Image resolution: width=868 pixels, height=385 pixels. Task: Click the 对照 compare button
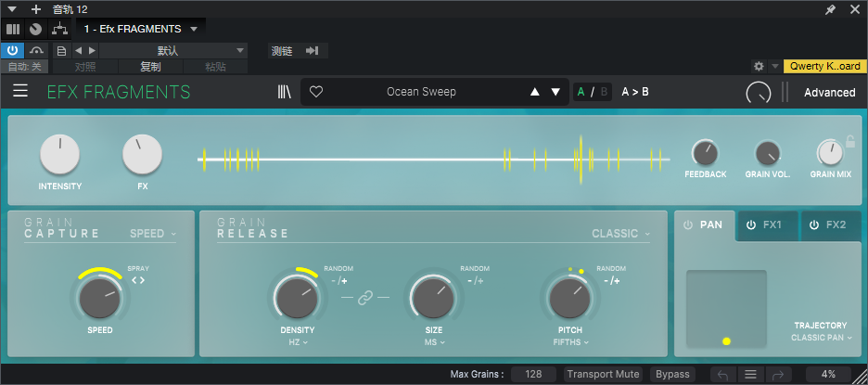point(85,67)
